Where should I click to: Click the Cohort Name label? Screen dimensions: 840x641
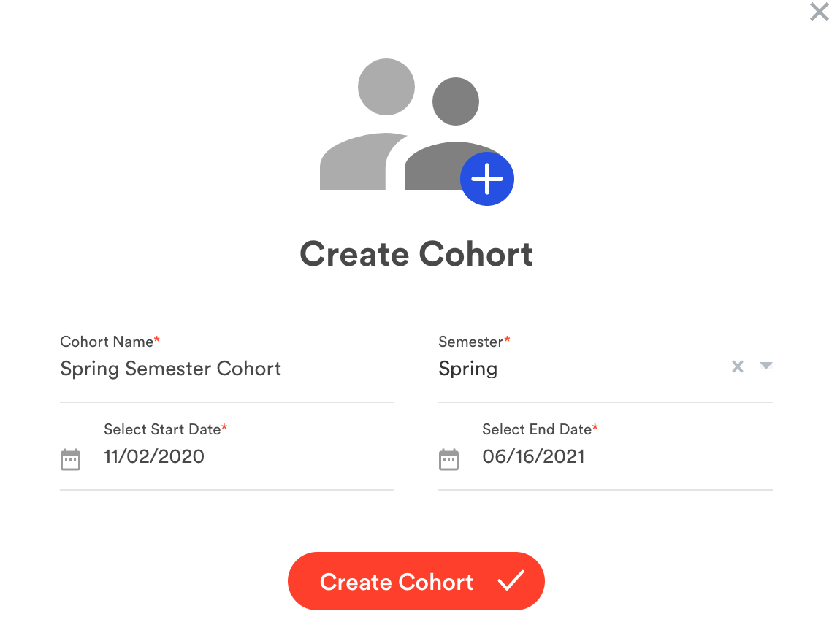click(107, 342)
